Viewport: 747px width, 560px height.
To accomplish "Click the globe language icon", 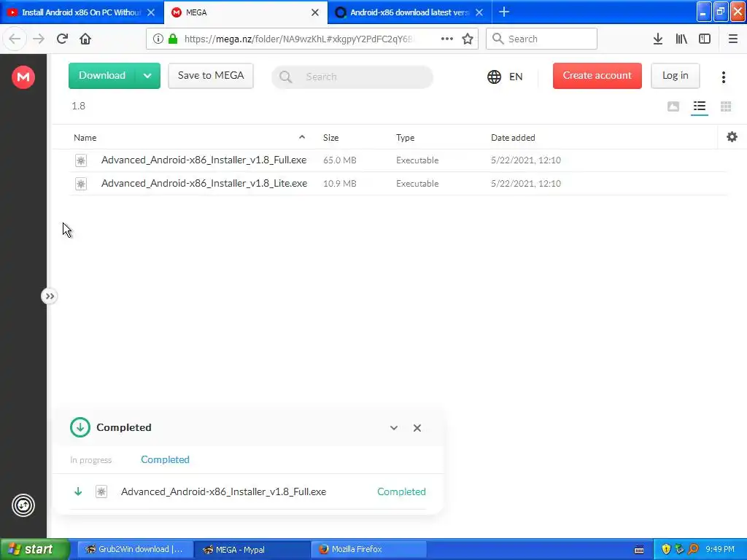I will coord(494,77).
